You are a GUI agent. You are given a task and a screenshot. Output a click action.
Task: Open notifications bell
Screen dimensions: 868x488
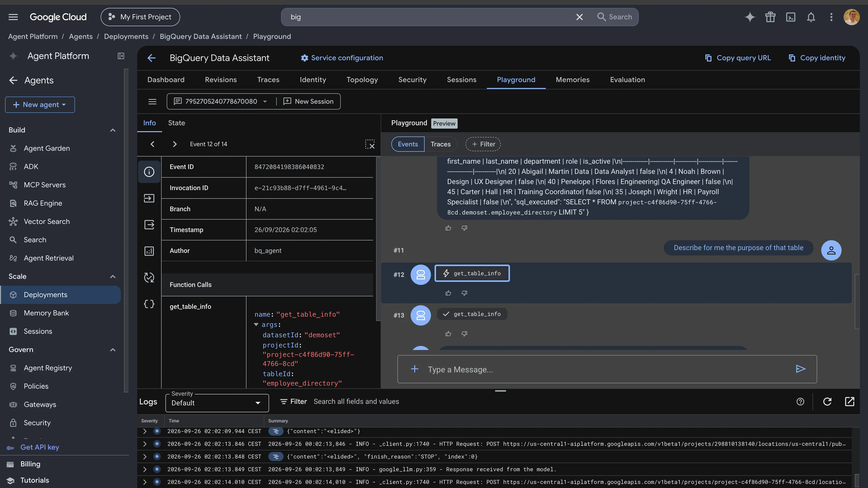point(811,17)
